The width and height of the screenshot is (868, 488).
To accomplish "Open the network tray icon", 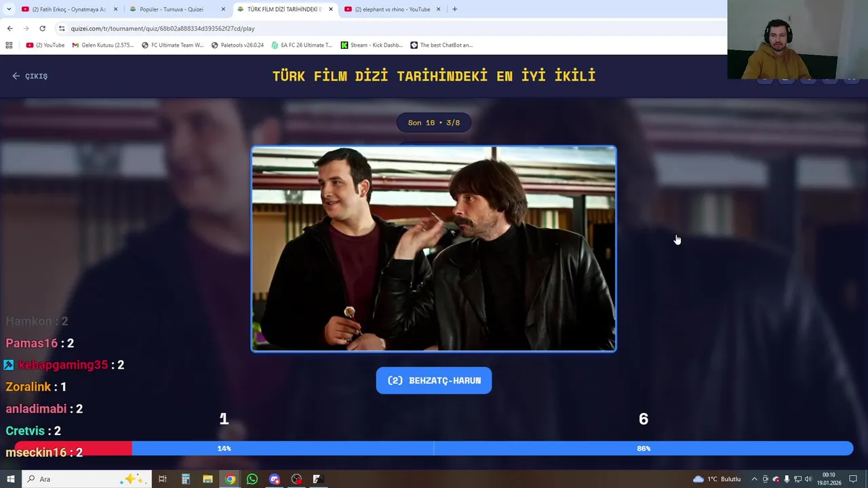I will (797, 479).
